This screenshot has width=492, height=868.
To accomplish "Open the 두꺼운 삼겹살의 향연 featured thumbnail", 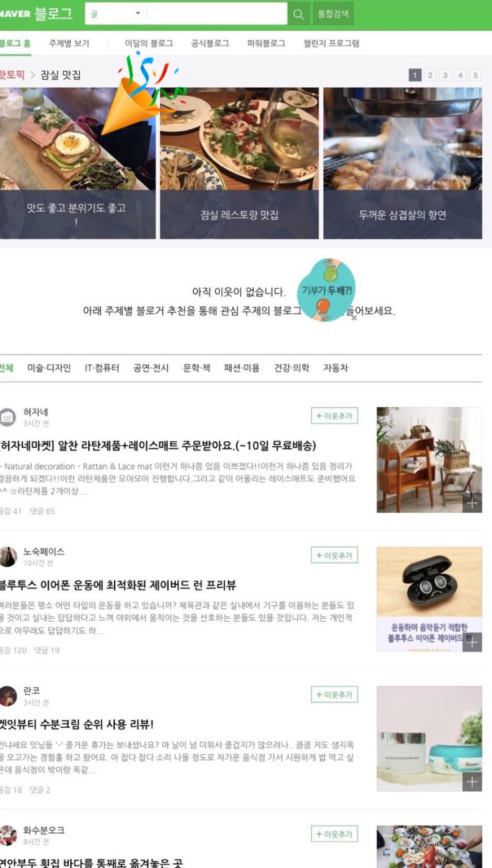I will tap(403, 163).
